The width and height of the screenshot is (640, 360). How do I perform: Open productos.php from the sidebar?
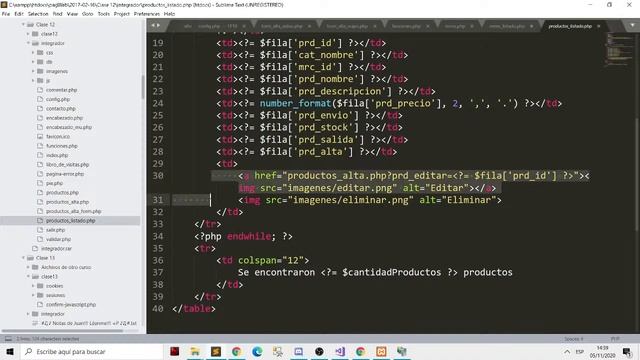tap(62, 193)
